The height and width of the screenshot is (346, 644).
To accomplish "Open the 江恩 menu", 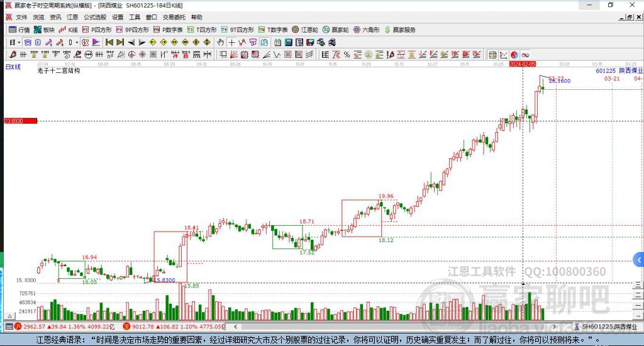I will coord(72,17).
